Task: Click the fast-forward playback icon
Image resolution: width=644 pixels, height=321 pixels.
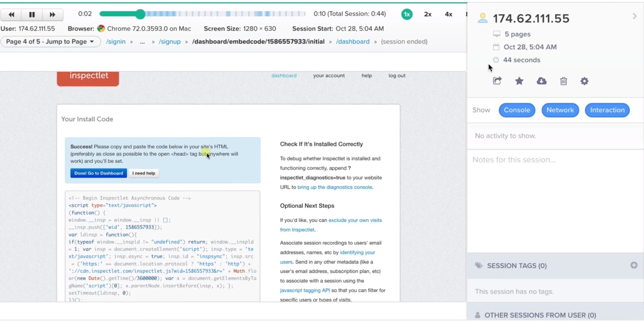Action: 53,14
